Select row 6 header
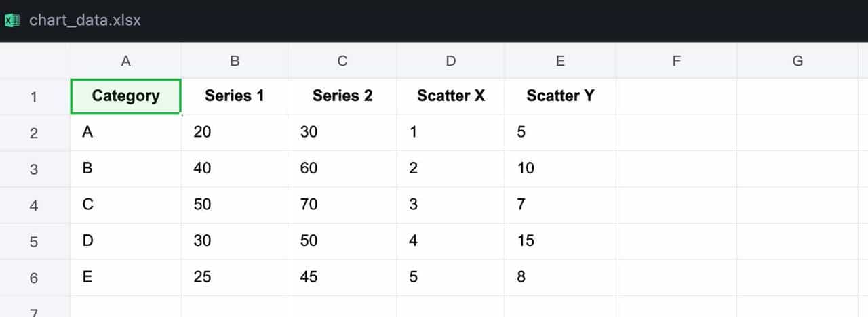This screenshot has height=317, width=868. pos(34,278)
